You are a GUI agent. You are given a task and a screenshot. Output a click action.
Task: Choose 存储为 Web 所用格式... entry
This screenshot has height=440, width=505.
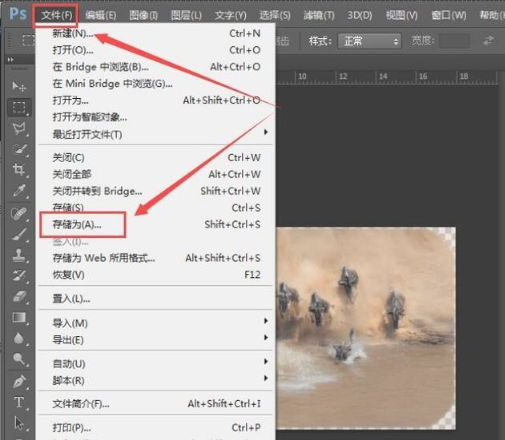pos(155,258)
